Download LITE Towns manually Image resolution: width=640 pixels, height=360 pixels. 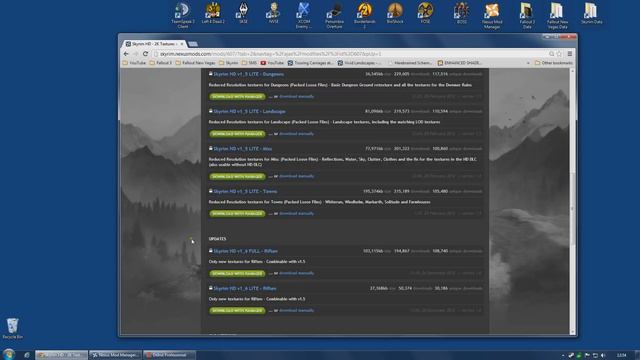pyautogui.click(x=296, y=213)
